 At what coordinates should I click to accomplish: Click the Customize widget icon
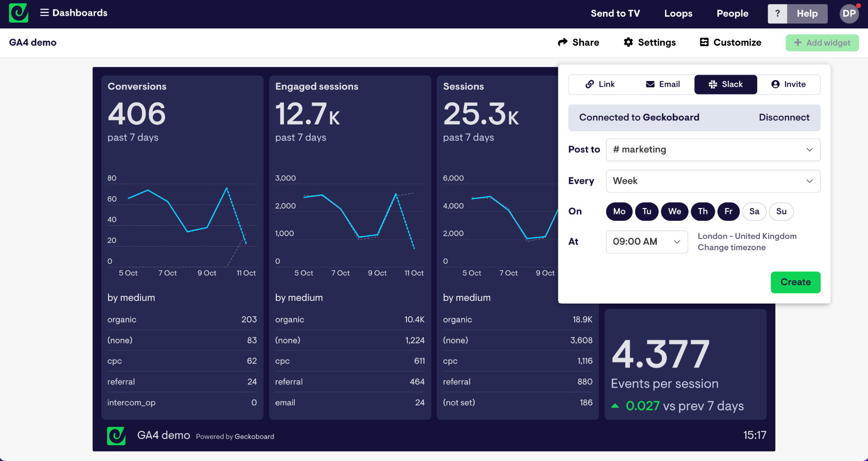[703, 42]
